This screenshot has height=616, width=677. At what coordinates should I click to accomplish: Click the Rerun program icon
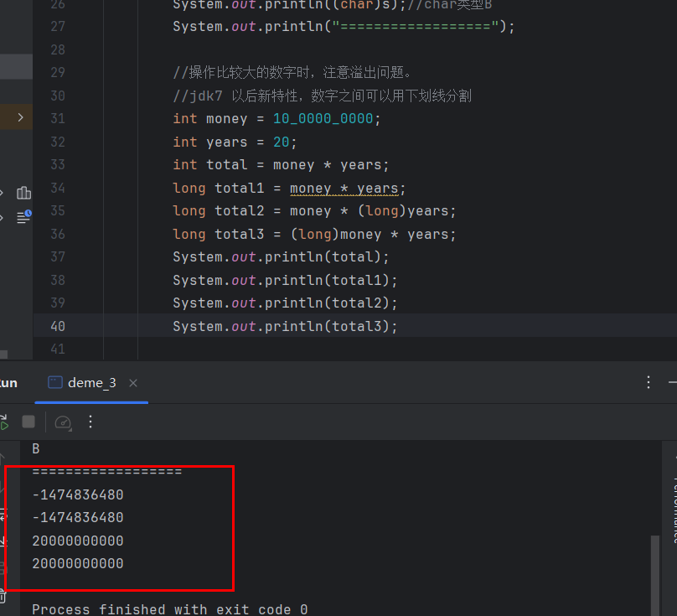tap(3, 422)
